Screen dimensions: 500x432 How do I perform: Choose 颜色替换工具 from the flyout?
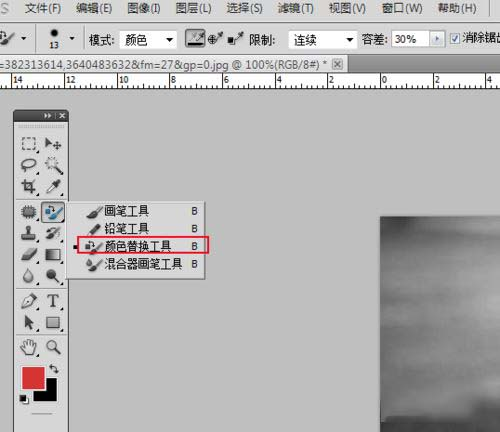(x=143, y=246)
